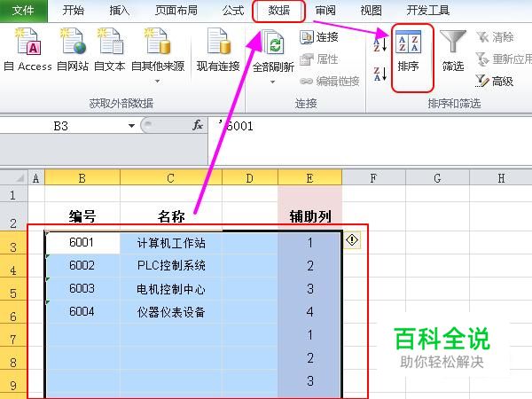Click the 名称 header cell
The height and width of the screenshot is (399, 532).
170,216
